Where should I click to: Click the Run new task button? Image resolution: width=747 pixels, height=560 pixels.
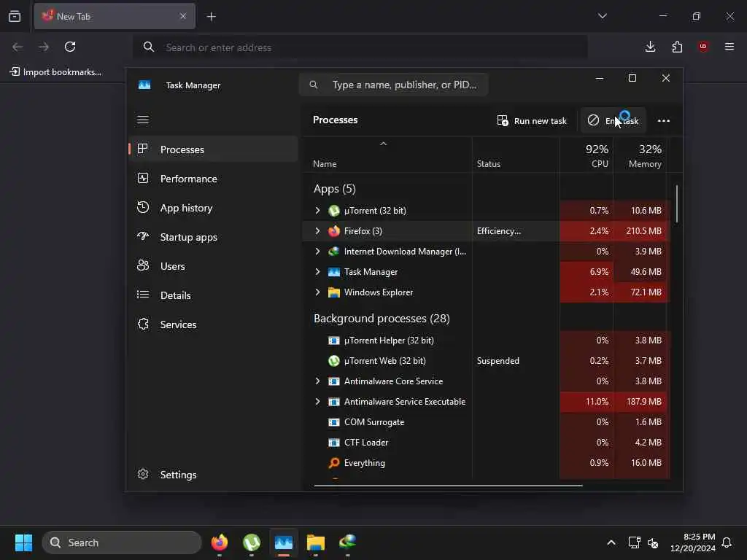pyautogui.click(x=532, y=120)
